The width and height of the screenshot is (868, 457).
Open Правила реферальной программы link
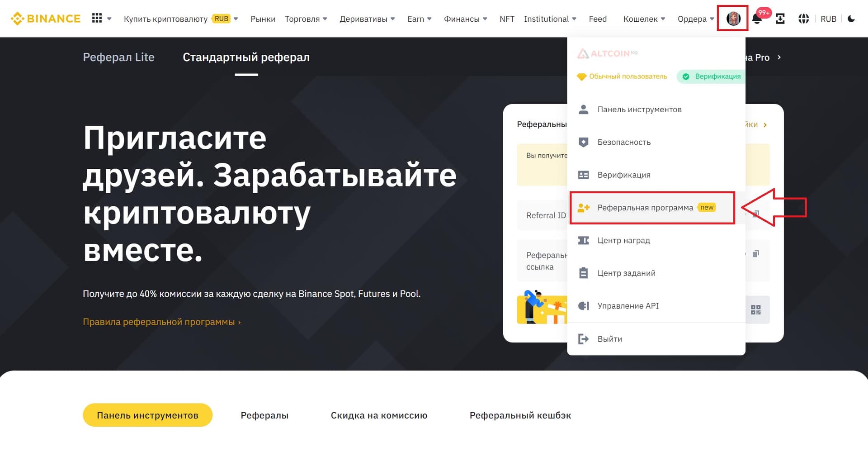[162, 322]
